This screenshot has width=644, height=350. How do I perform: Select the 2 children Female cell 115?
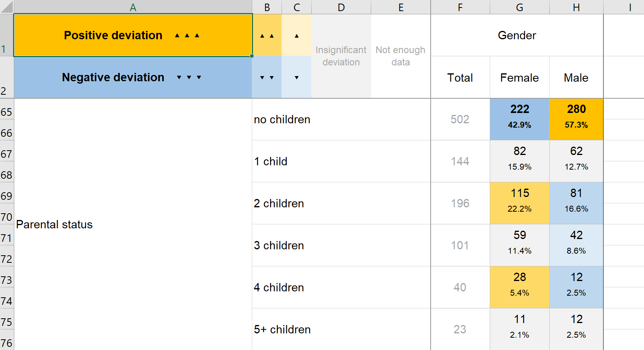tap(519, 203)
